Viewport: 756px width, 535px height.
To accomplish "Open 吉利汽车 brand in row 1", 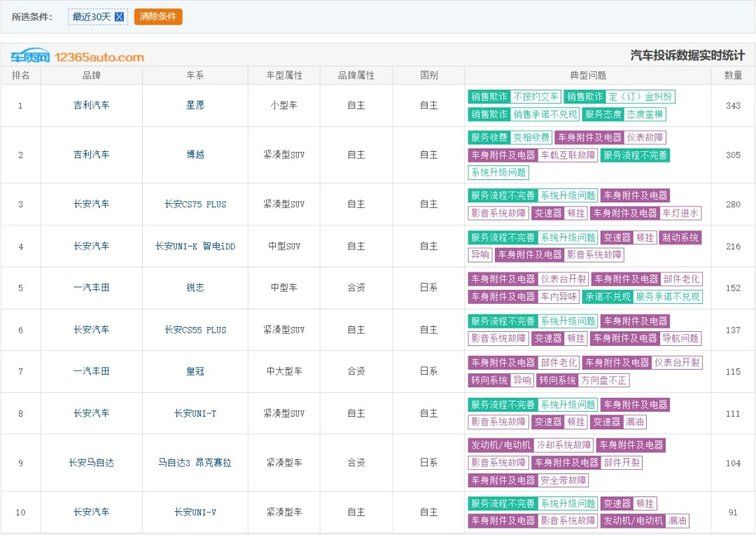I will tap(92, 105).
